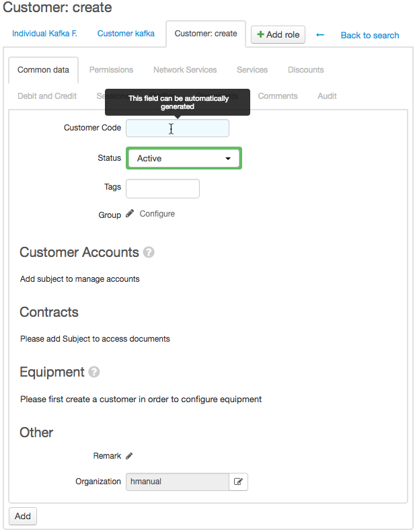Follow the Back to search link
This screenshot has height=532, width=415.
[x=370, y=35]
